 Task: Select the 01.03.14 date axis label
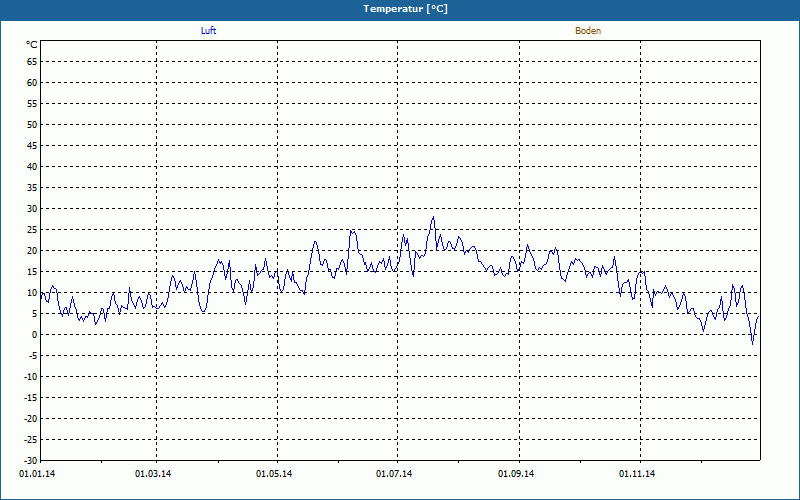(x=153, y=474)
